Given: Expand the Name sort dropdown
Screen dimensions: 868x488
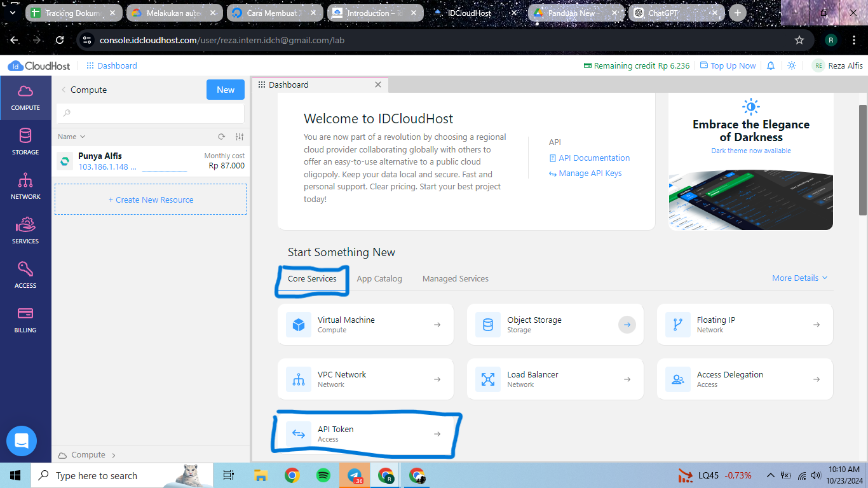Looking at the screenshot, I should point(71,137).
